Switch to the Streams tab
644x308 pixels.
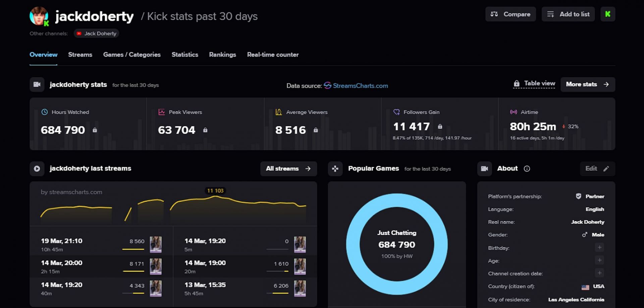[x=80, y=55]
